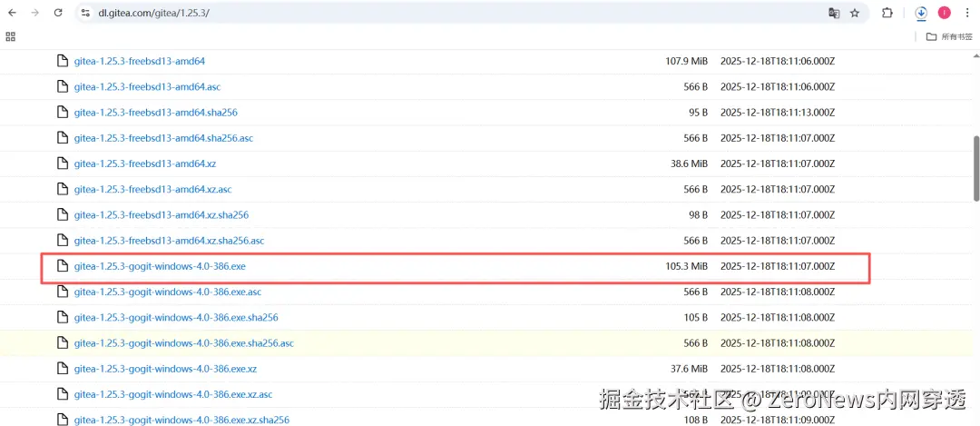Click file icon beside freebsd13-amd64.xz.asc
The image size is (980, 426).
tap(62, 190)
